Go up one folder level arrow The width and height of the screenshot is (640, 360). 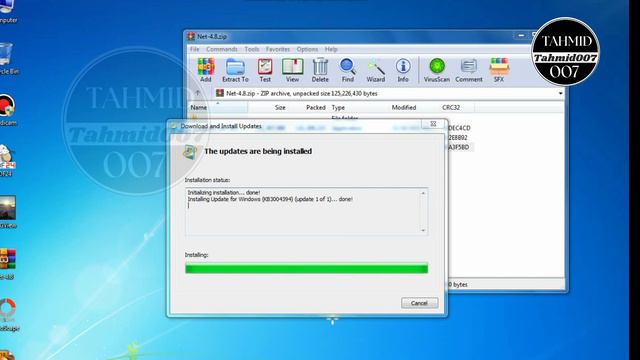click(198, 93)
